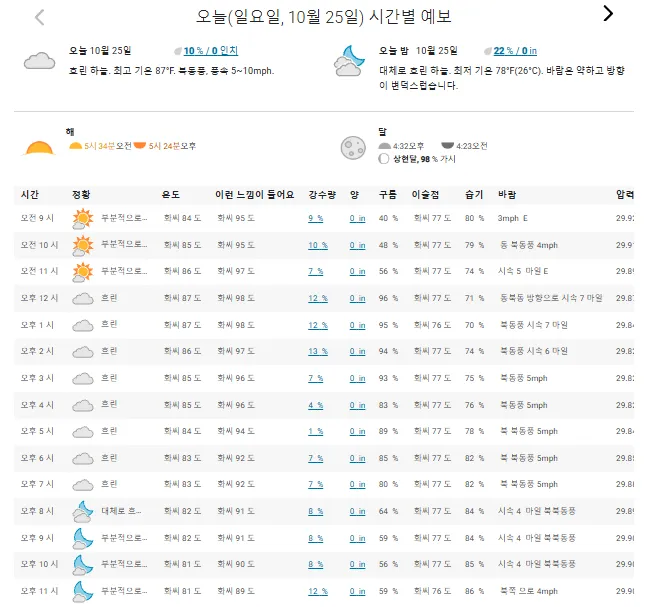
Task: Click the moonset icon beside 4:23오전
Action: (447, 146)
